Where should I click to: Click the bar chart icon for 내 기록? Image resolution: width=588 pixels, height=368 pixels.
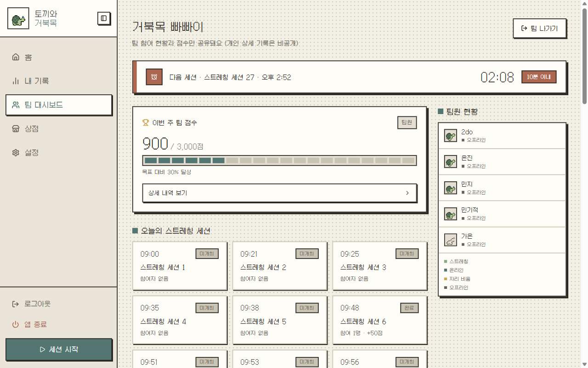pos(16,81)
